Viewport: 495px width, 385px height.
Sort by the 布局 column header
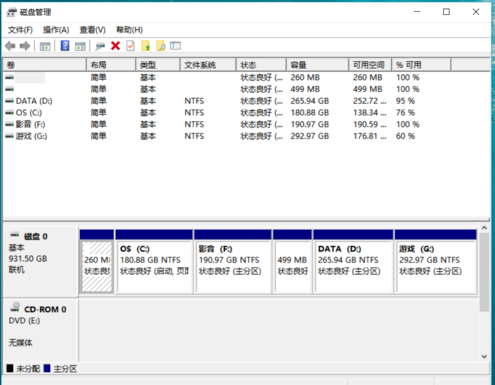coord(111,65)
